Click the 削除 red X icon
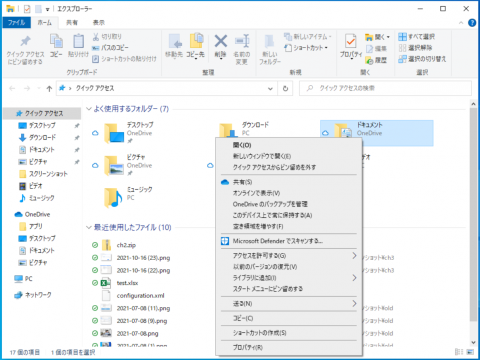 coord(220,41)
